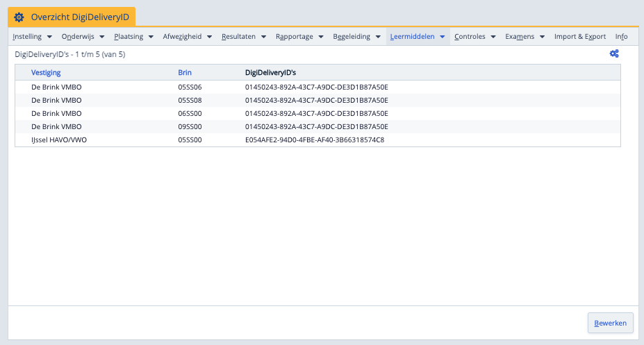Open the Info menu
The image size is (644, 345).
[x=621, y=37]
